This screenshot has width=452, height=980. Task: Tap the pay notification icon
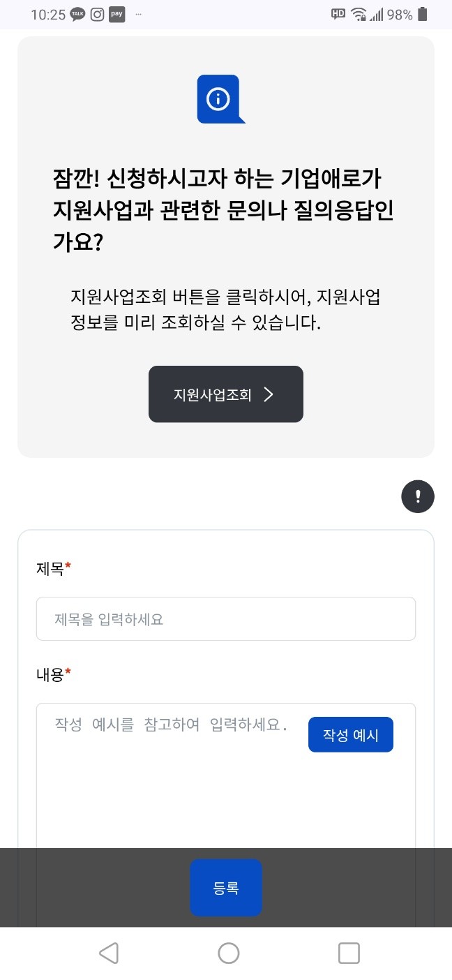117,15
